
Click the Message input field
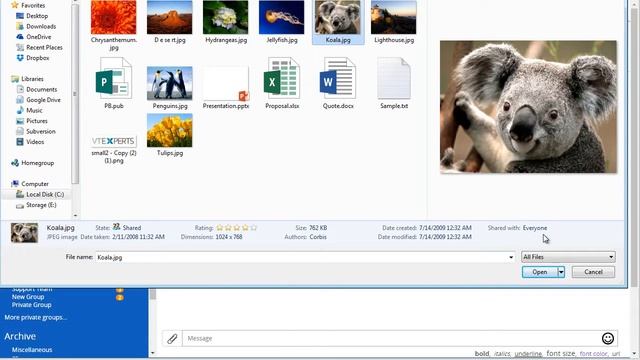coord(391,338)
